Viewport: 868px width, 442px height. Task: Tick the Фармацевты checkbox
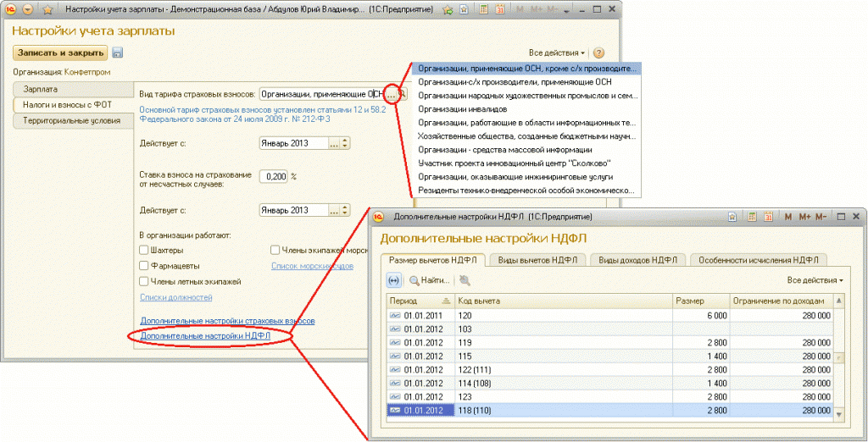tap(144, 266)
